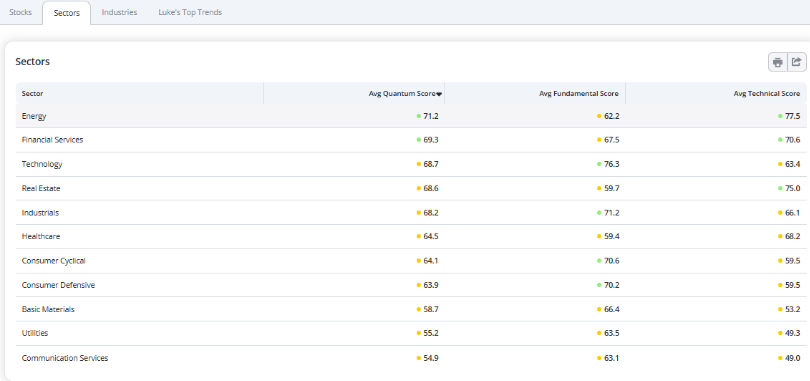Click Real Estate's 75.0 technical score
810x381 pixels.
click(792, 188)
